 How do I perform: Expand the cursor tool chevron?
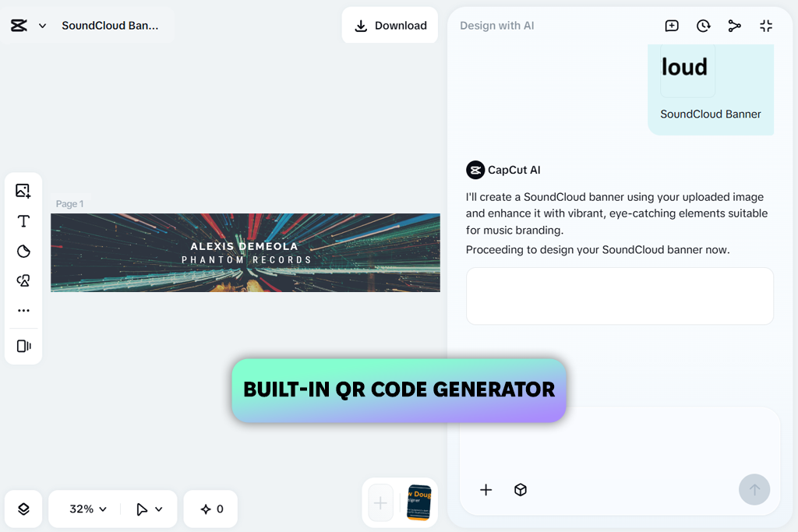tap(159, 509)
